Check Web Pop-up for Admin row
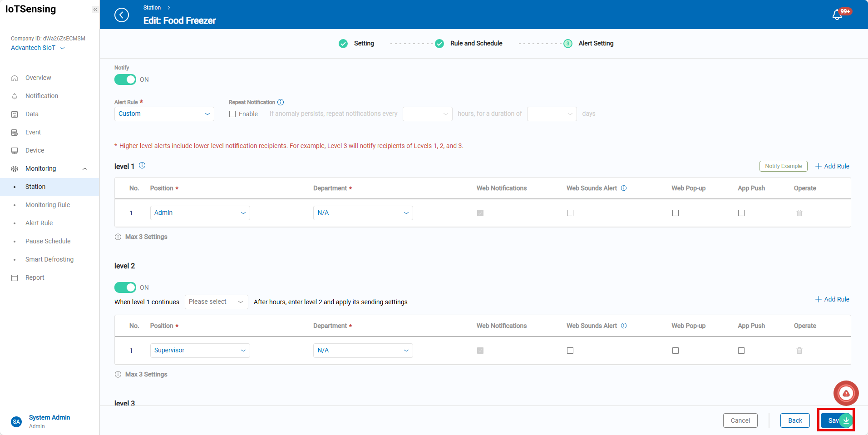Screen dimensions: 868x435 (x=675, y=213)
